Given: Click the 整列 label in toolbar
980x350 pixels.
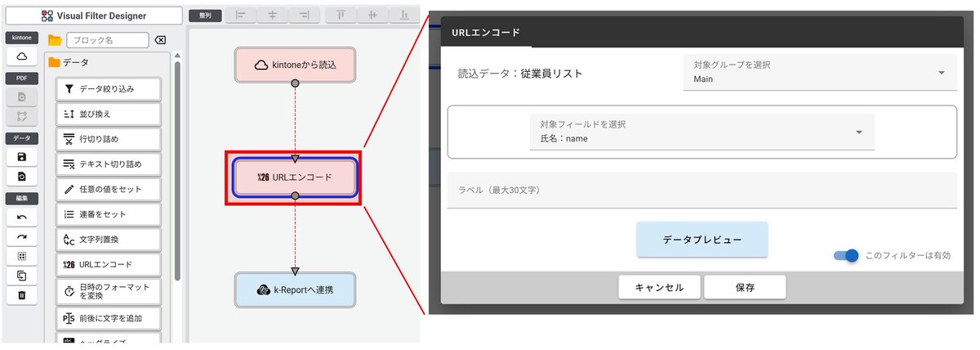Looking at the screenshot, I should pyautogui.click(x=205, y=16).
